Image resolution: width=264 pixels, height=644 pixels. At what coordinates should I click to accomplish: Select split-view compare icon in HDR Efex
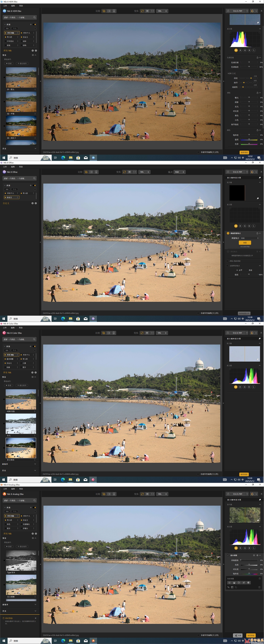pos(114,11)
